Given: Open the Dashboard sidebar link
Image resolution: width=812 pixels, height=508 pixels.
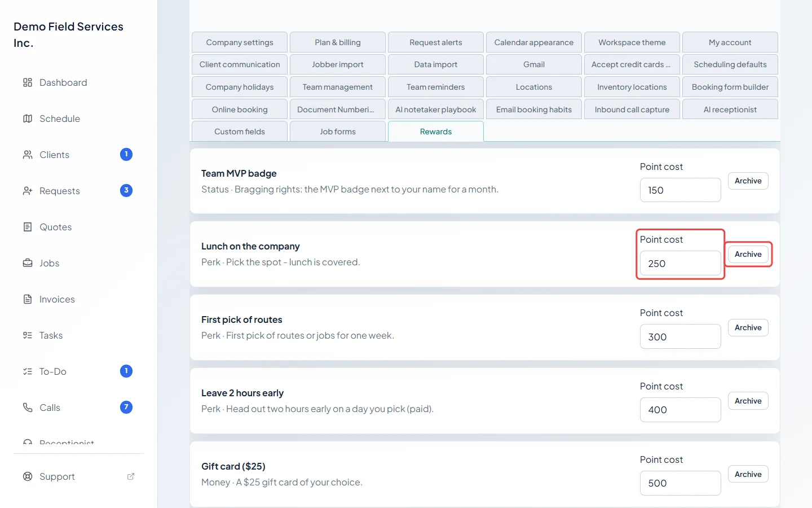Looking at the screenshot, I should click(79, 82).
